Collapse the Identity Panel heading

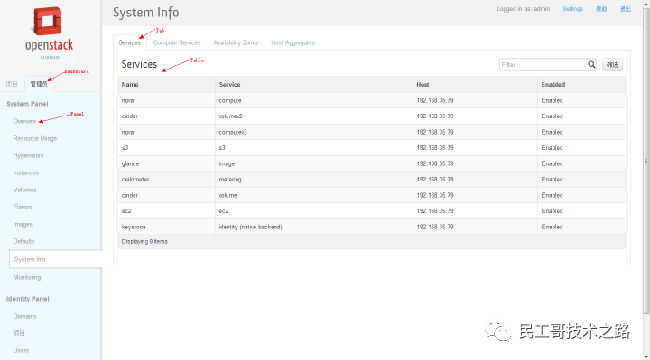[x=27, y=299]
